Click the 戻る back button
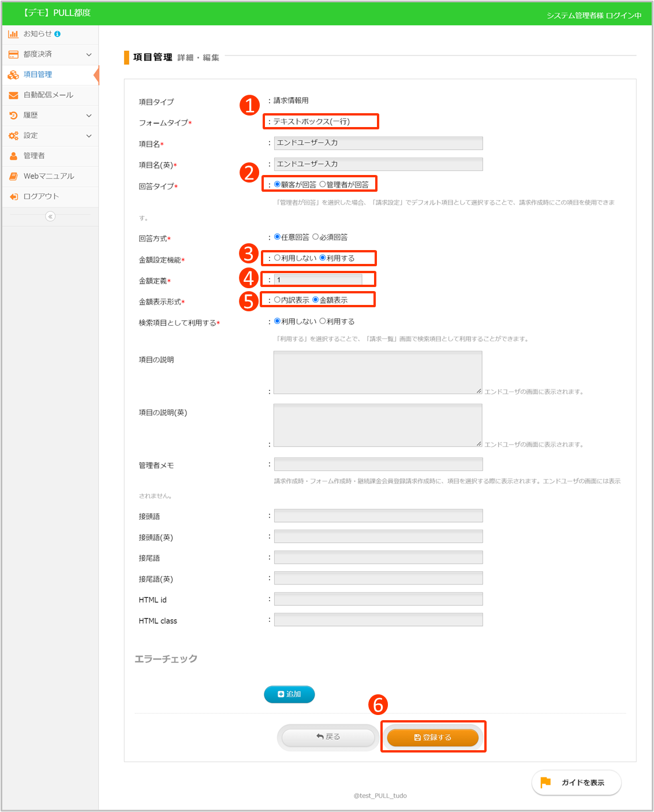Image resolution: width=654 pixels, height=812 pixels. (328, 737)
